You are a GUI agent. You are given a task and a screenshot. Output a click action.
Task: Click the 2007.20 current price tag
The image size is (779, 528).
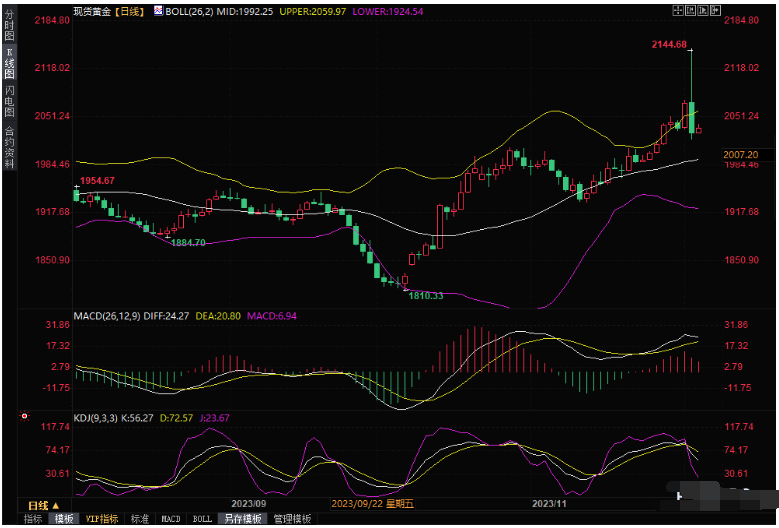(740, 155)
